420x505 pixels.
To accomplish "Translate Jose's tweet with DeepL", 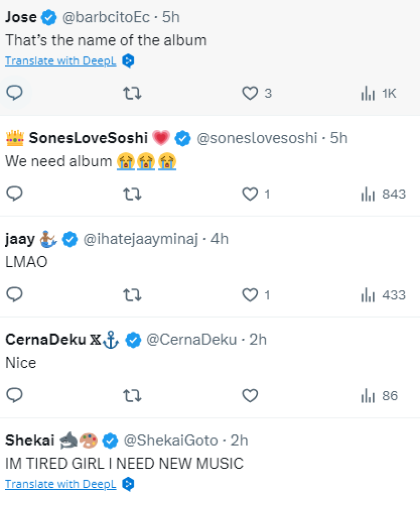I will pos(61,61).
